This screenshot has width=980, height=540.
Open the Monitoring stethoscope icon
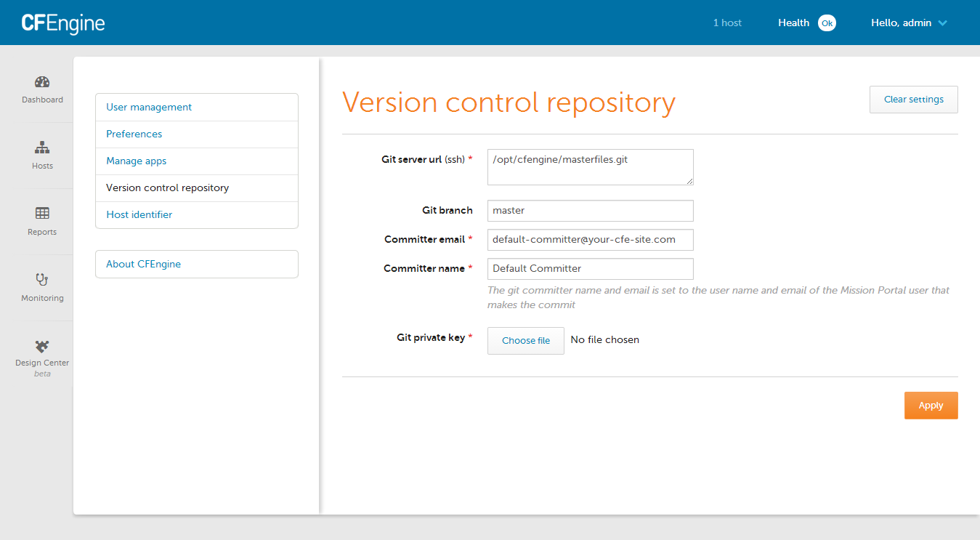42,280
